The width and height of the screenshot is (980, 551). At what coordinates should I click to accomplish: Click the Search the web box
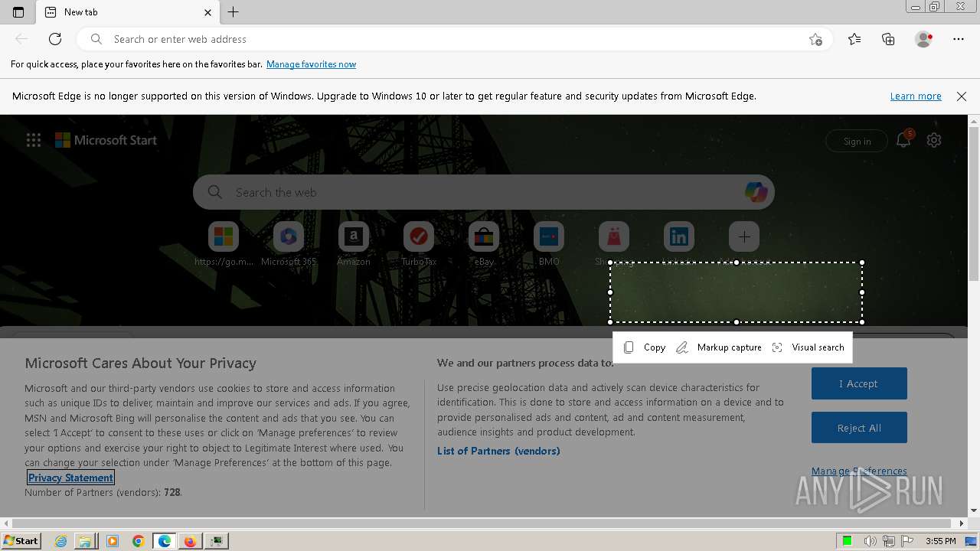(484, 192)
